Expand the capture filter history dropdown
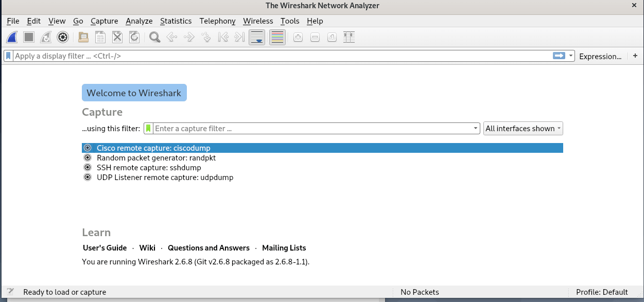Image resolution: width=644 pixels, height=302 pixels. [x=476, y=129]
